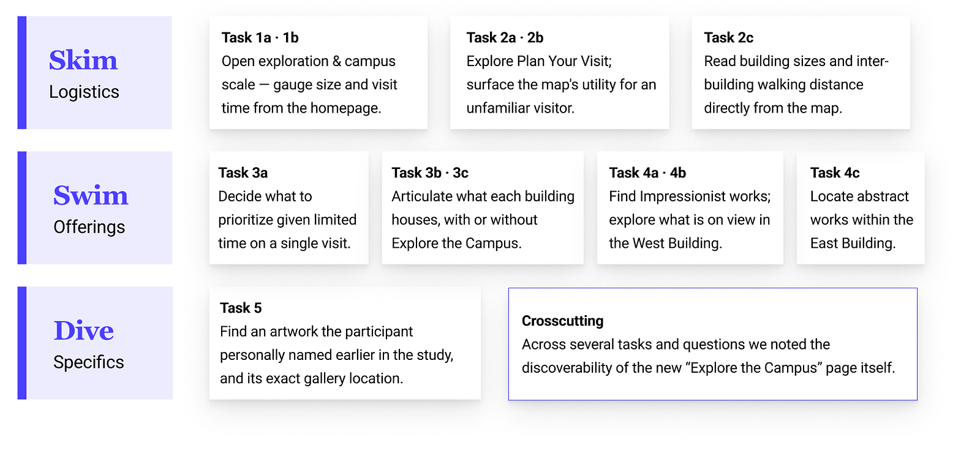The image size is (980, 467).
Task: Open the Task 2a · 2b card
Action: pyautogui.click(x=560, y=73)
